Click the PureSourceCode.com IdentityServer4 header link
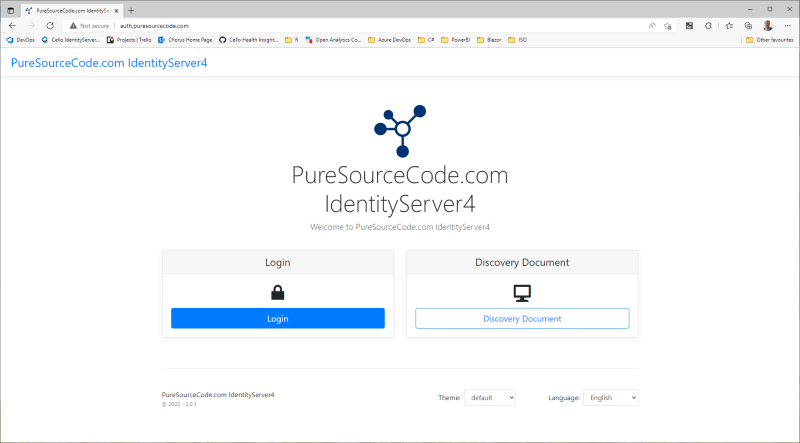 pos(109,63)
